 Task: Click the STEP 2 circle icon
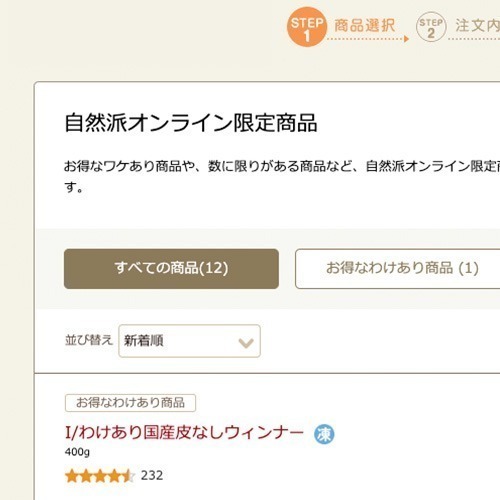pyautogui.click(x=431, y=27)
